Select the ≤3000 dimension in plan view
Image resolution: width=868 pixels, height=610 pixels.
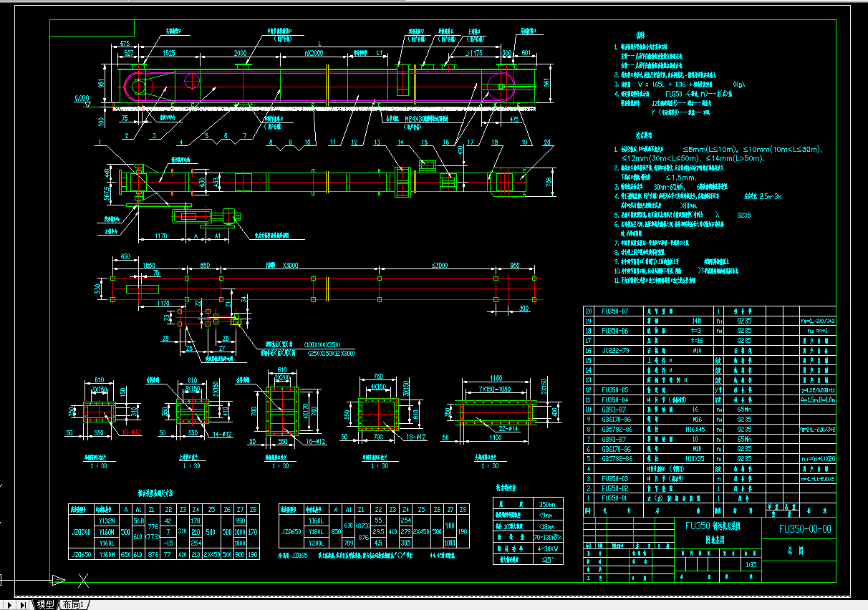pos(439,264)
